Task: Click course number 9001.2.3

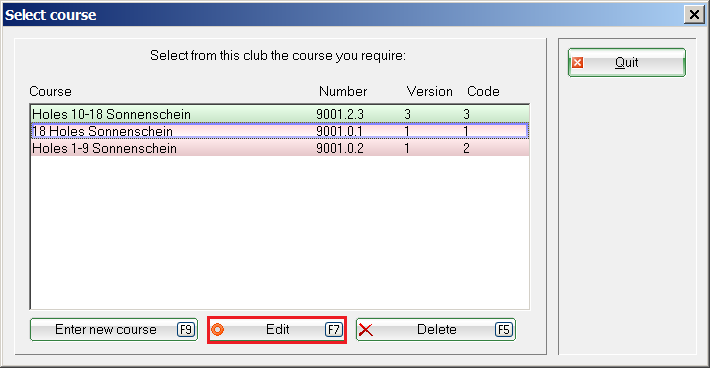Action: (x=340, y=114)
